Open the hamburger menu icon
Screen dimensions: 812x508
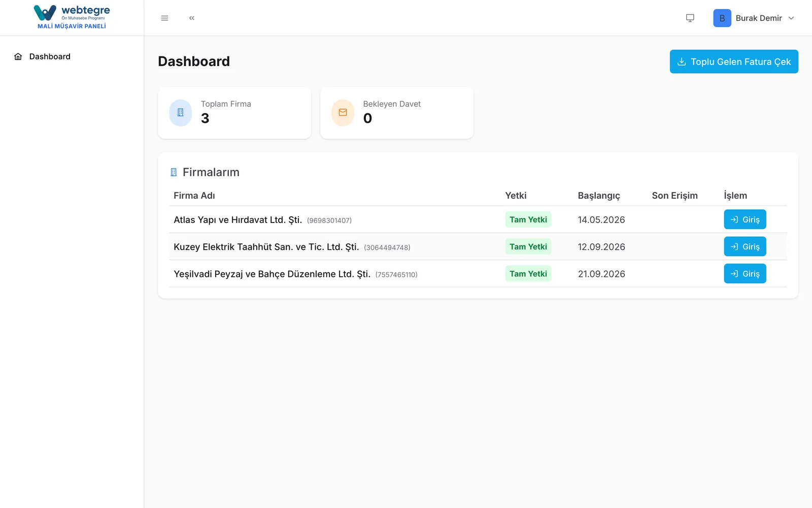pyautogui.click(x=164, y=18)
